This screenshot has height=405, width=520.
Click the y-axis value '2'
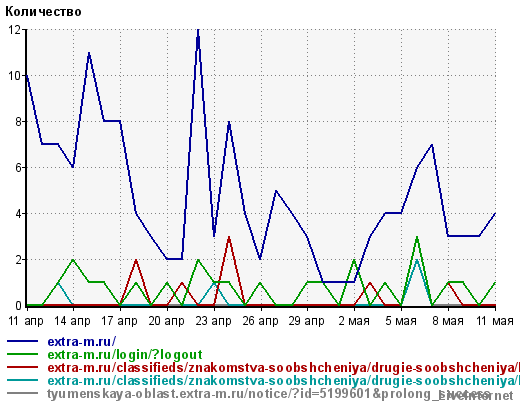click(19, 260)
